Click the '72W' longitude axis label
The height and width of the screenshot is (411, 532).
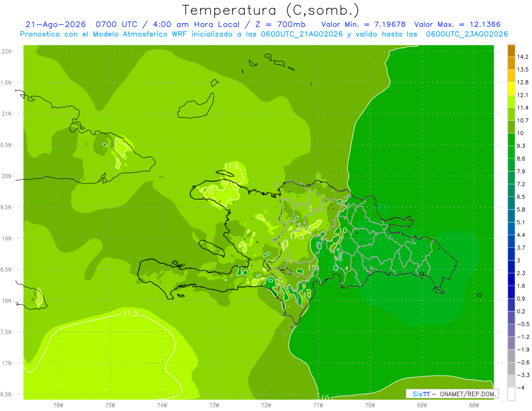(x=266, y=405)
